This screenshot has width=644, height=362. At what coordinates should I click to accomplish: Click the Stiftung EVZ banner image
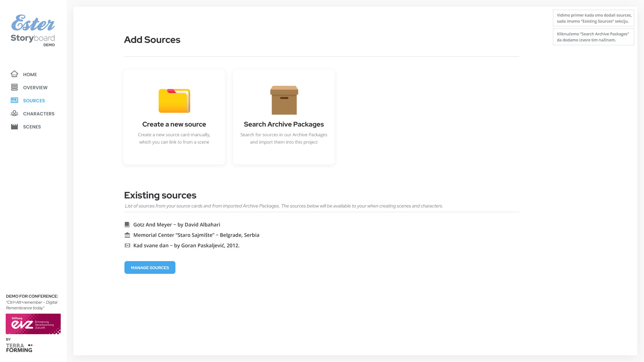click(33, 324)
